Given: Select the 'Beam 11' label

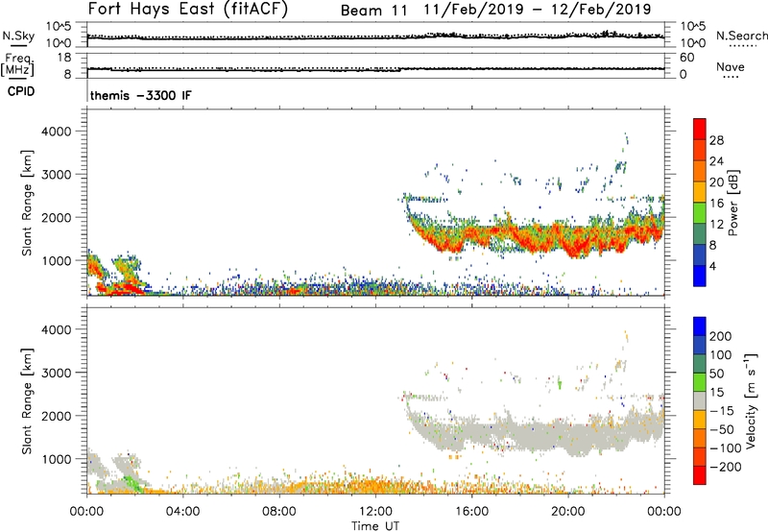Looking at the screenshot, I should [374, 11].
